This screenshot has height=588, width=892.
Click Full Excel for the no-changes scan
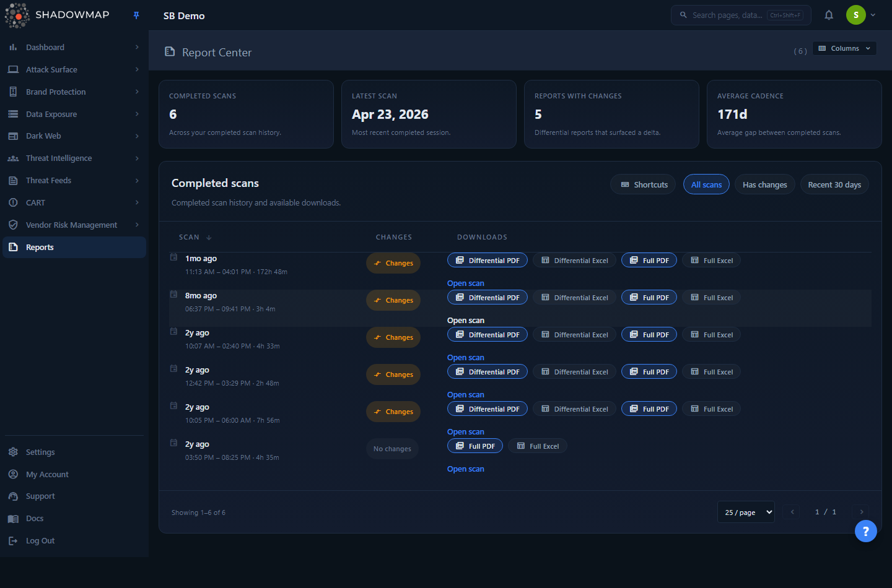pyautogui.click(x=538, y=446)
